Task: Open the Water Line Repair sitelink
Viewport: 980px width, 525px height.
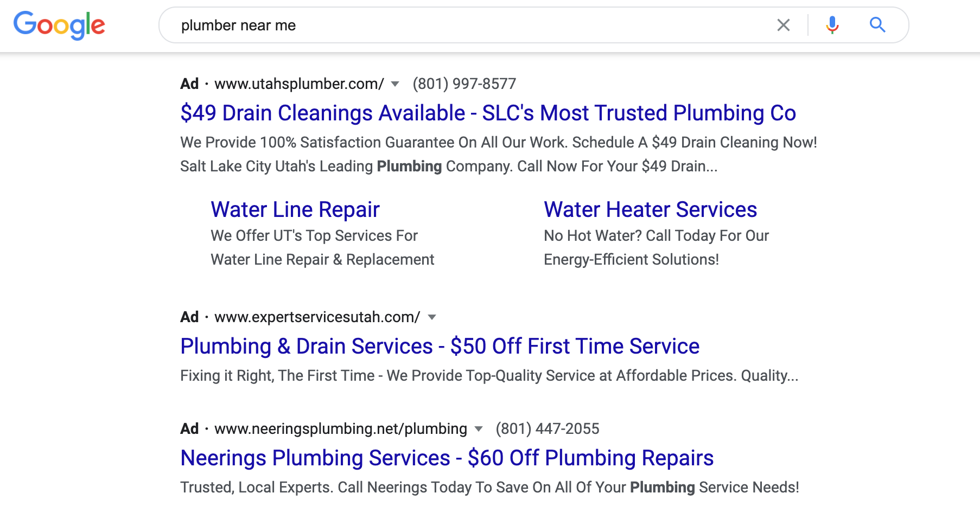Action: tap(295, 209)
